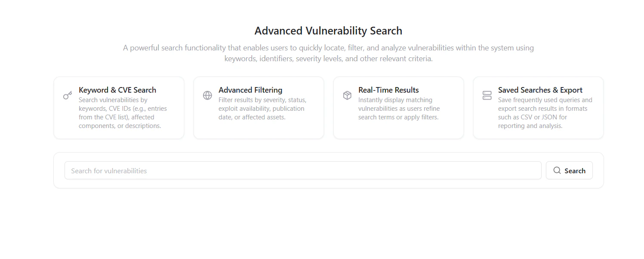644x259 pixels.
Task: Click the 'Advanced Filtering' title text
Action: click(x=250, y=90)
